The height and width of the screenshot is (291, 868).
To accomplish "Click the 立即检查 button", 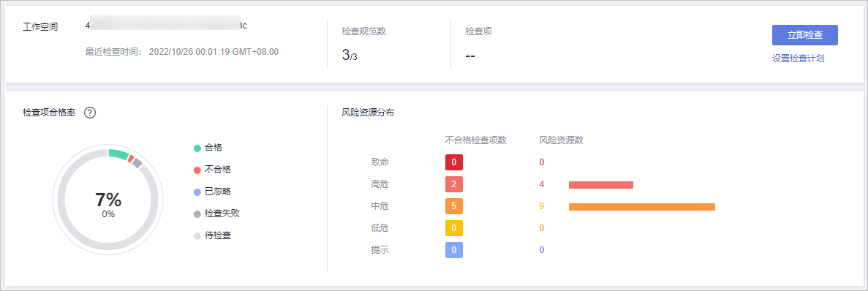I will [x=805, y=35].
